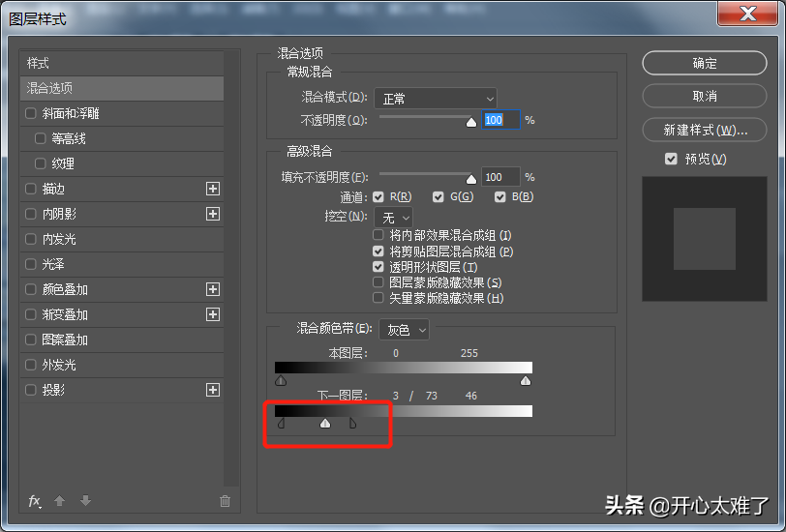Viewport: 786px width, 532px height.
Task: Click the fx add style icon
Action: tap(34, 501)
